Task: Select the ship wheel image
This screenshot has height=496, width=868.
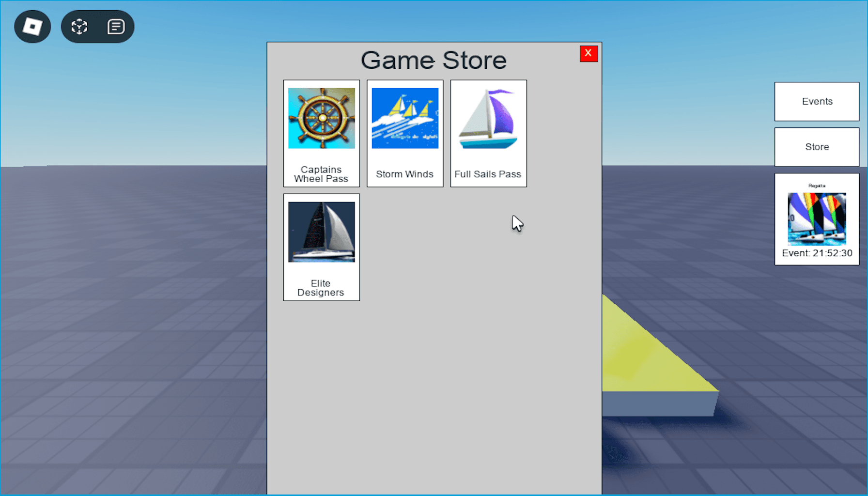Action: pos(322,118)
